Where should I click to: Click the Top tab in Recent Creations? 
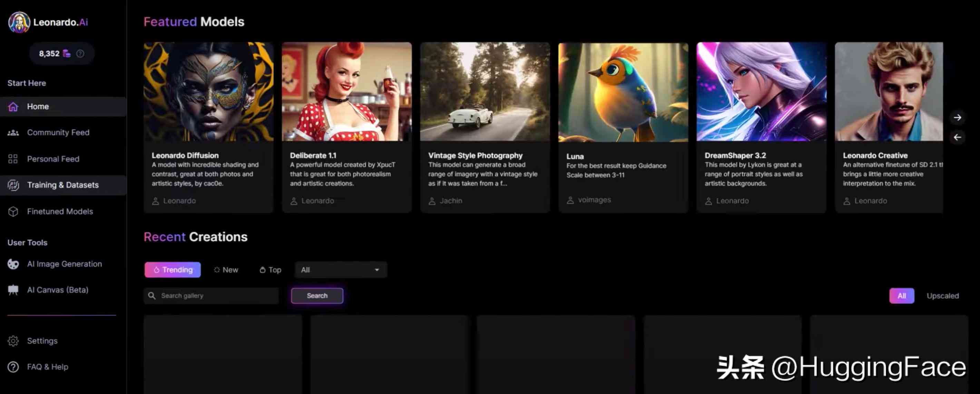pyautogui.click(x=270, y=269)
